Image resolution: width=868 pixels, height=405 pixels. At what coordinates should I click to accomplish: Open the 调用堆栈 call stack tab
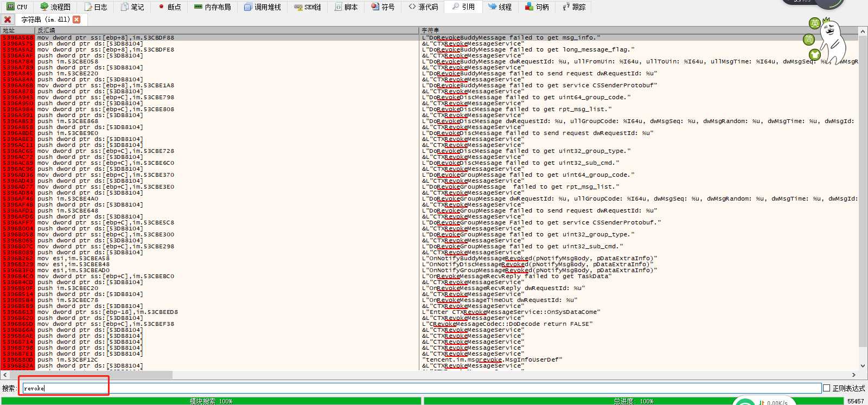[263, 7]
